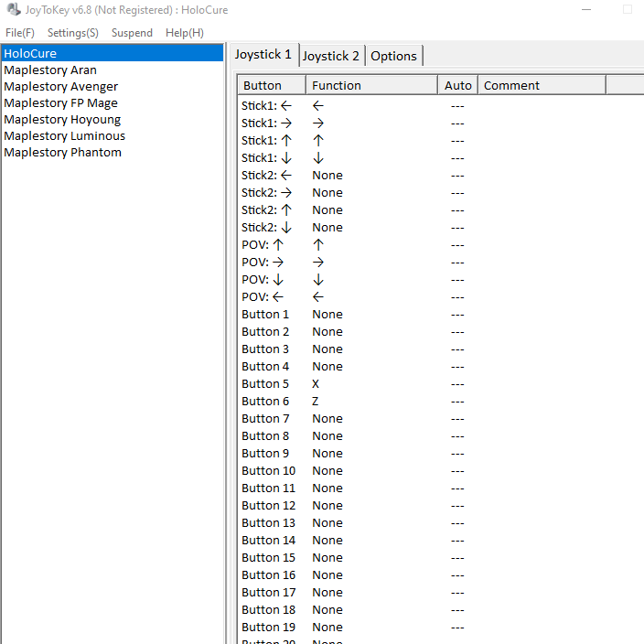Select the Button 18 row
This screenshot has height=644, width=644.
(439, 610)
